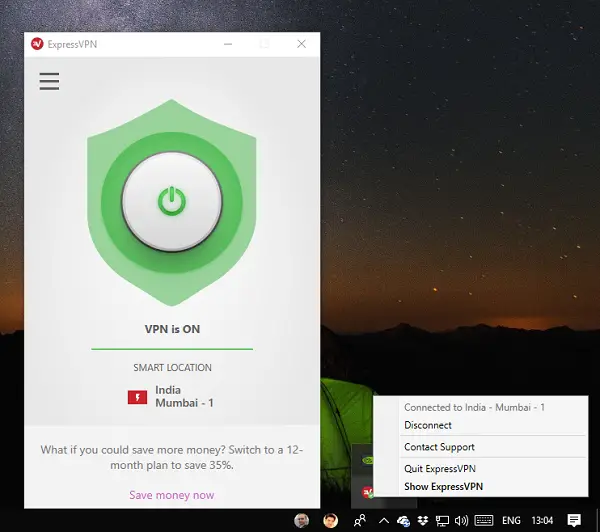Open the ExpressVPN hamburger menu
Screen dimensions: 600x532
[x=49, y=81]
